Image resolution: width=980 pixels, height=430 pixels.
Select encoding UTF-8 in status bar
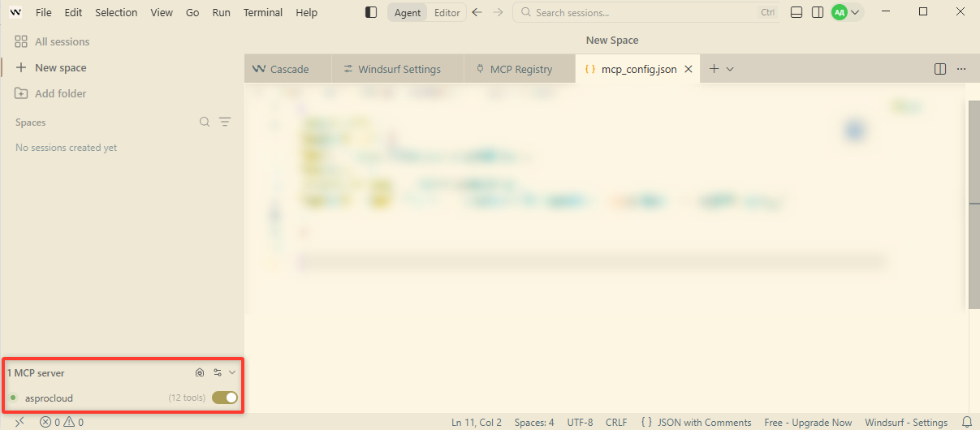point(581,422)
